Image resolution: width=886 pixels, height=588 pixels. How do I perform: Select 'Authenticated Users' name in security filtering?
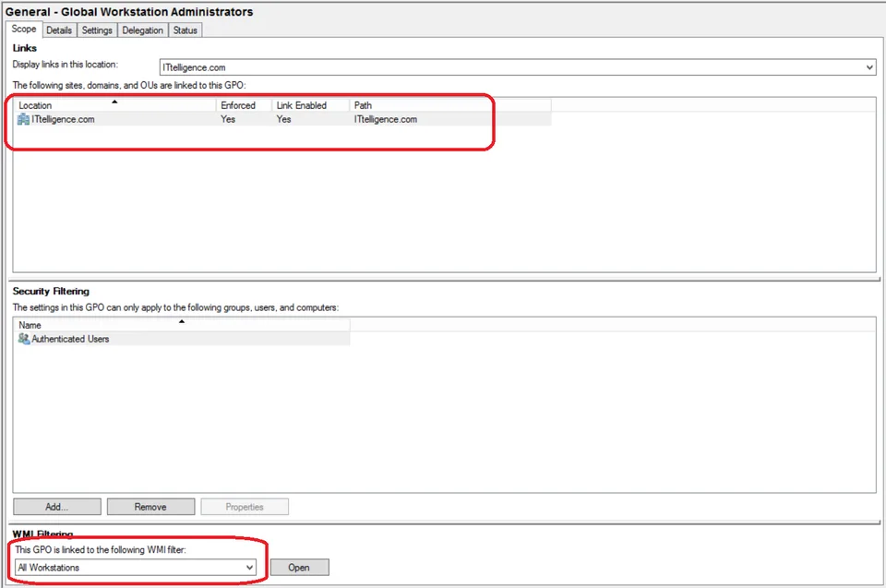pos(70,339)
